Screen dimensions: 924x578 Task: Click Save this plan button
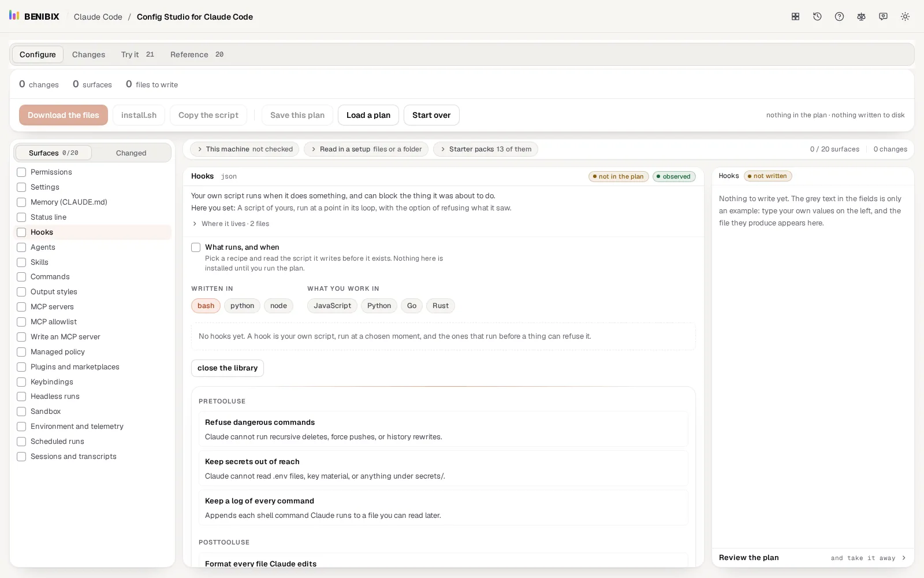(x=297, y=115)
